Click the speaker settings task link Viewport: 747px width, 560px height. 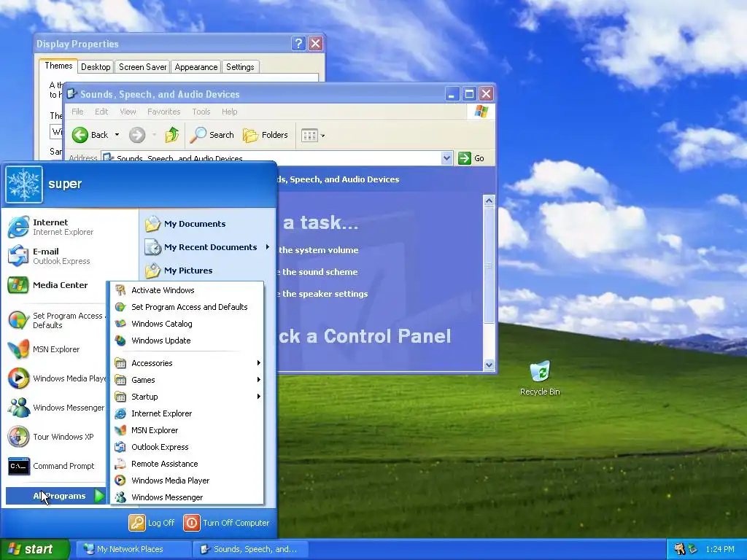click(x=322, y=294)
